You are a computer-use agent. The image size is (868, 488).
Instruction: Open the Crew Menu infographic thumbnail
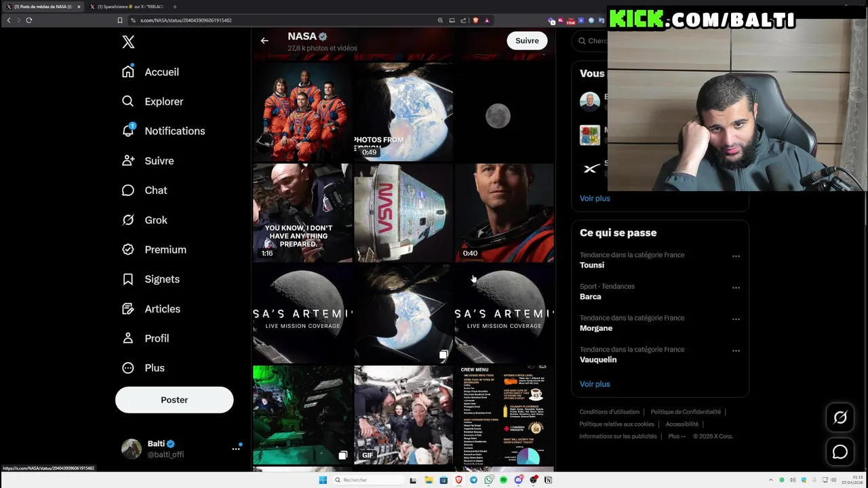point(505,415)
